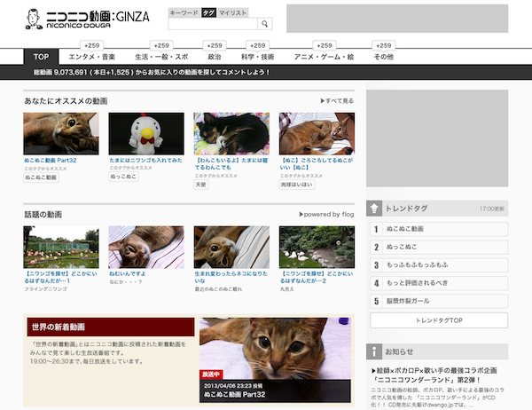Click the trend tag arrow icon

[x=374, y=209]
